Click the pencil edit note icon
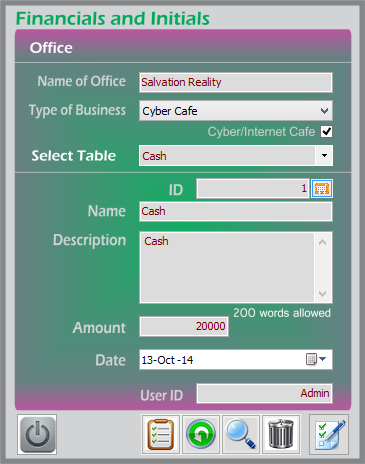Viewport: 365px width, 464px height. point(329,434)
